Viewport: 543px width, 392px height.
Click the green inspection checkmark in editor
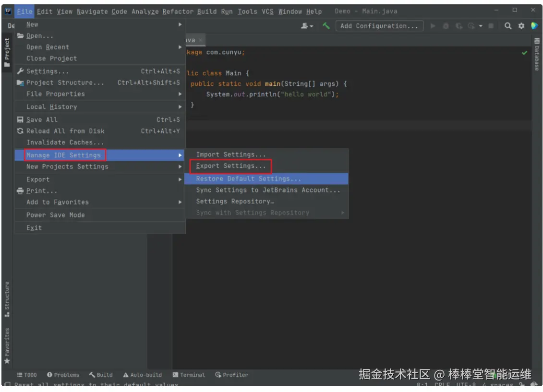(524, 53)
